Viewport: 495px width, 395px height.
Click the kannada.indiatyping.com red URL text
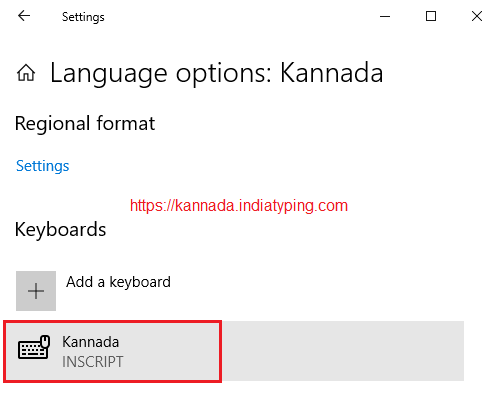(239, 206)
